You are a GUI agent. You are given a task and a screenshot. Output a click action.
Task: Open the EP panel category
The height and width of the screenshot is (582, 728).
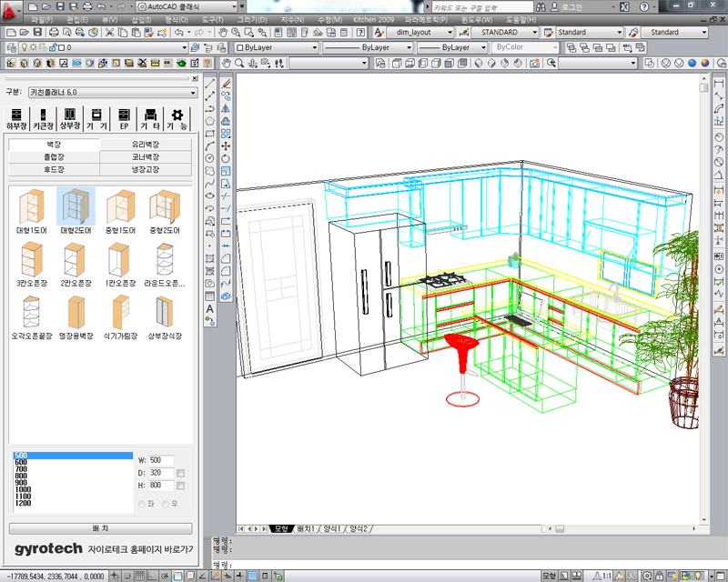pyautogui.click(x=124, y=119)
